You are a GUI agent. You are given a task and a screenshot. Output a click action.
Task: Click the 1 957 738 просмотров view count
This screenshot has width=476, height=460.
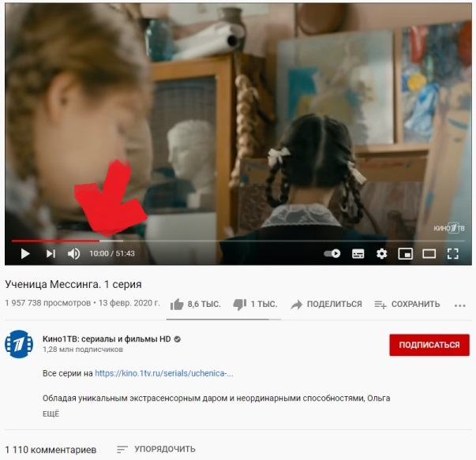[x=47, y=303]
